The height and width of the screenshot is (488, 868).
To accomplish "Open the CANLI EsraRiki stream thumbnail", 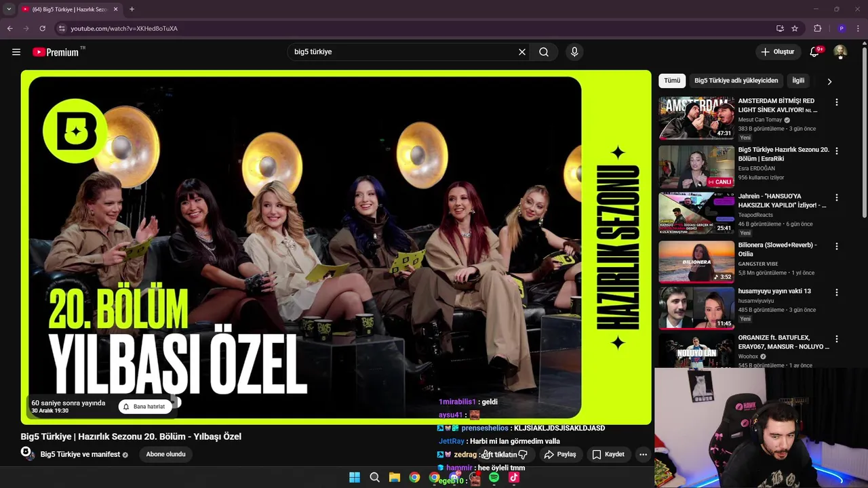I will pyautogui.click(x=696, y=166).
